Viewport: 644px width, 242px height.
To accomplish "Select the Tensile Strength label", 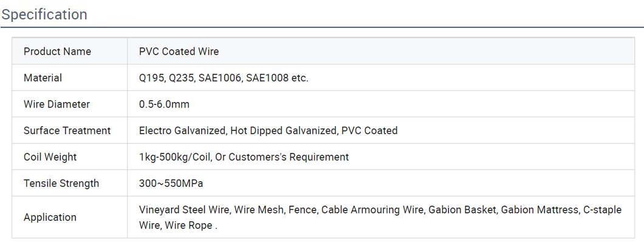I will click(61, 183).
